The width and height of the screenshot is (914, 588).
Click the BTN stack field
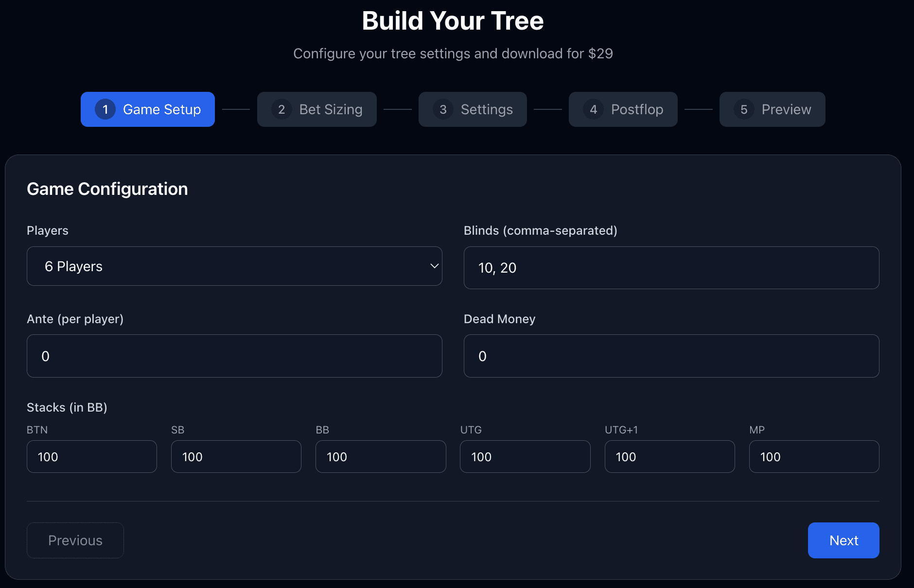[x=91, y=457]
